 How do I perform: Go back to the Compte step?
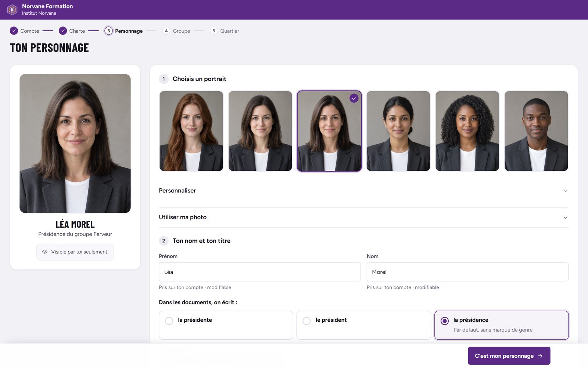25,31
